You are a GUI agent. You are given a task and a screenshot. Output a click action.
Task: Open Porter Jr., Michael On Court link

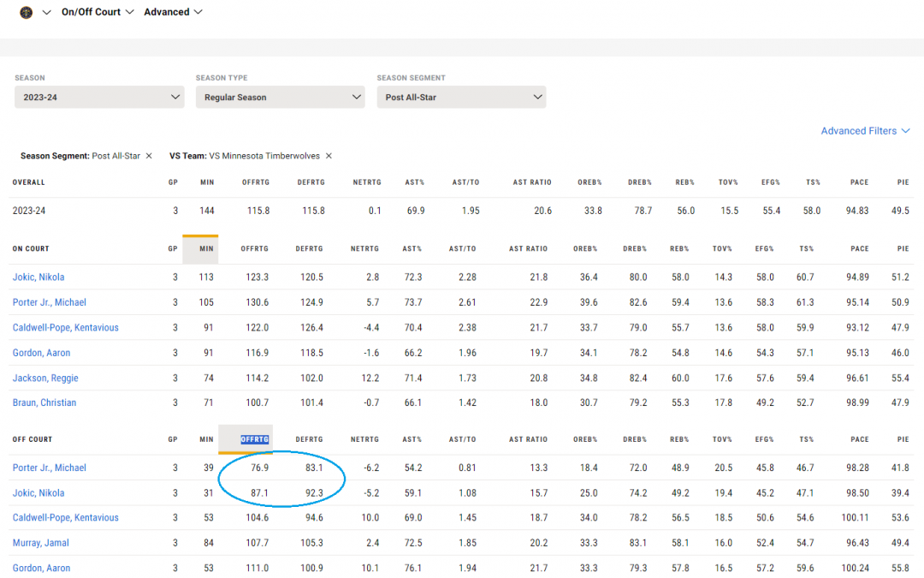coord(50,302)
